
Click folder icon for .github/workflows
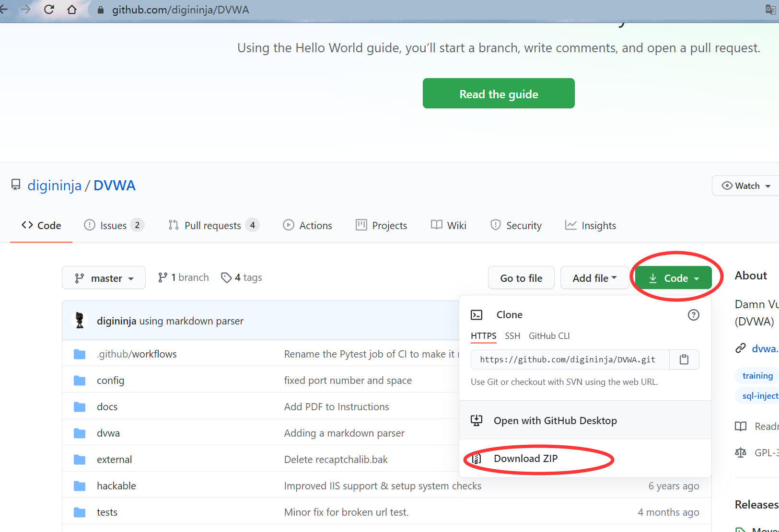80,354
